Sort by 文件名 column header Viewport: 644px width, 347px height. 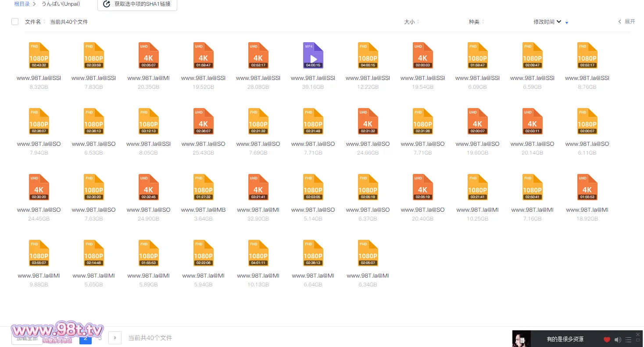[x=34, y=22]
